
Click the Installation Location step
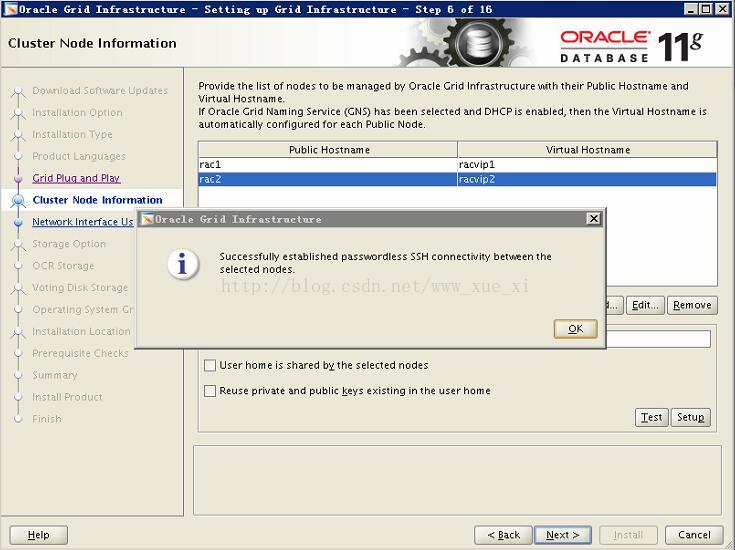[81, 332]
